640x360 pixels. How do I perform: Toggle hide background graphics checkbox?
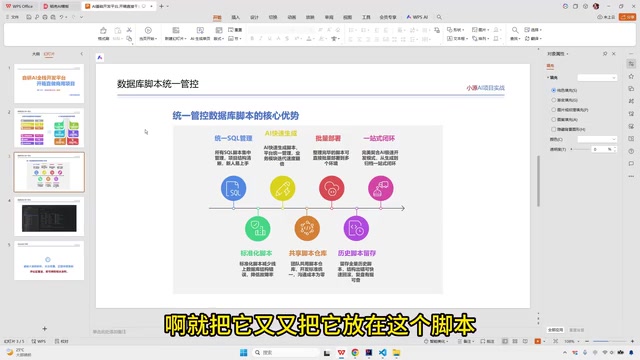tap(553, 129)
